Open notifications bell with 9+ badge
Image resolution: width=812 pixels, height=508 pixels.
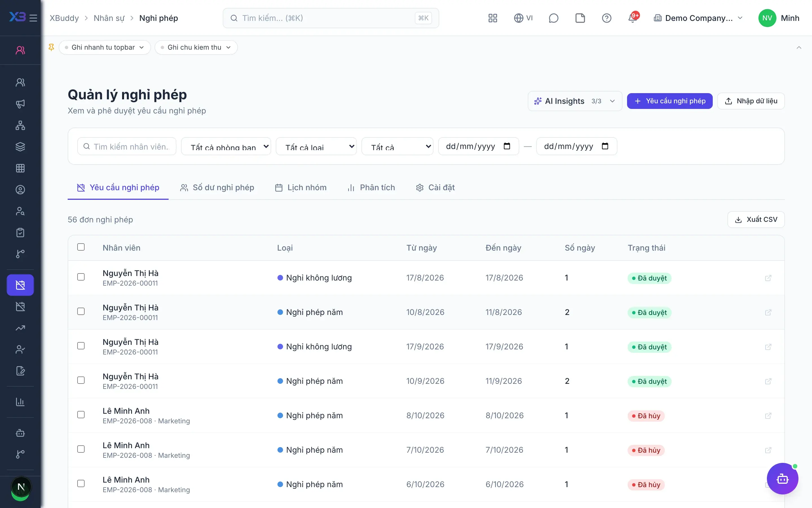(633, 18)
